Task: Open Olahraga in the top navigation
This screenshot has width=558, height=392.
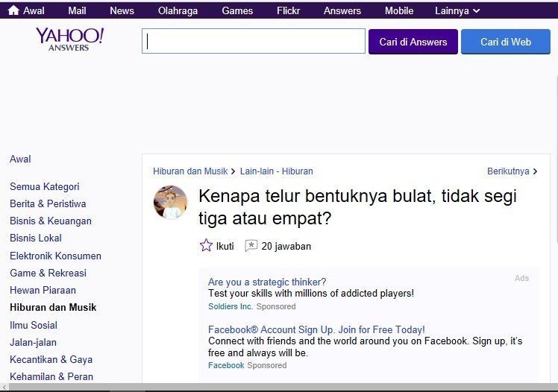Action: click(x=178, y=10)
